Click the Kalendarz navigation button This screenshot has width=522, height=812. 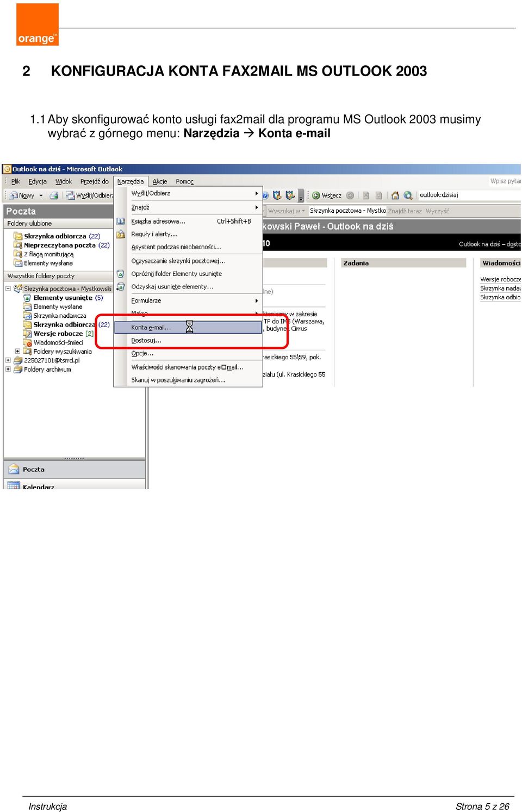(74, 484)
